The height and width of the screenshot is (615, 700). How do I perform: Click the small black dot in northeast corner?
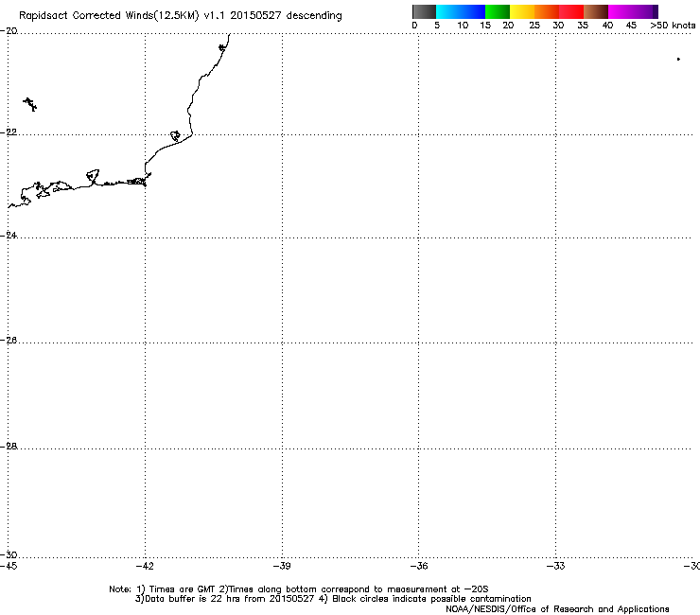click(x=678, y=59)
